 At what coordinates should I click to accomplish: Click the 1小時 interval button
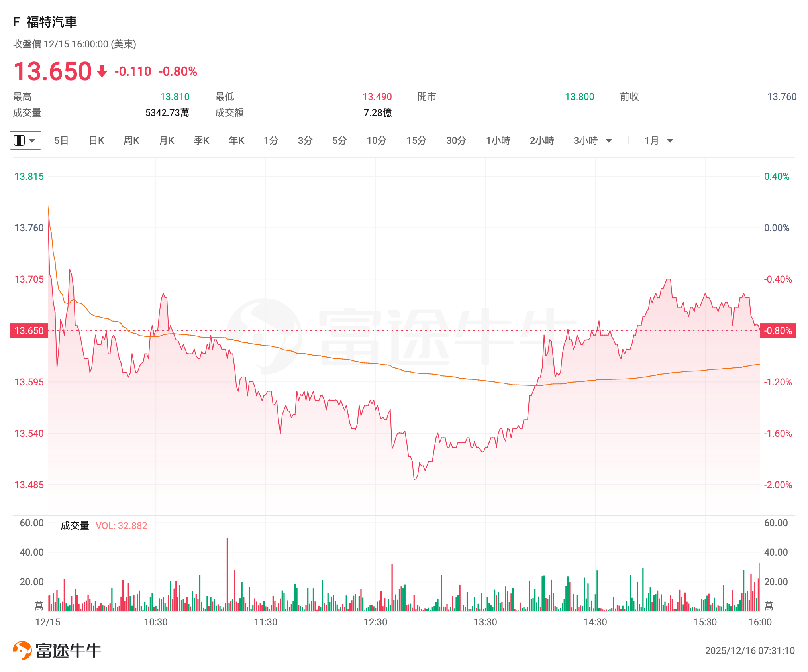(498, 141)
